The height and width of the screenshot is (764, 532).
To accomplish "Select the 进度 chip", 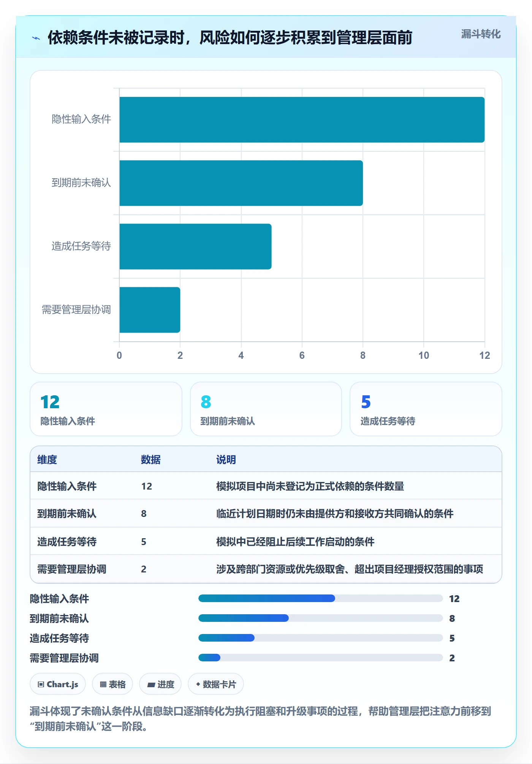I will (160, 684).
